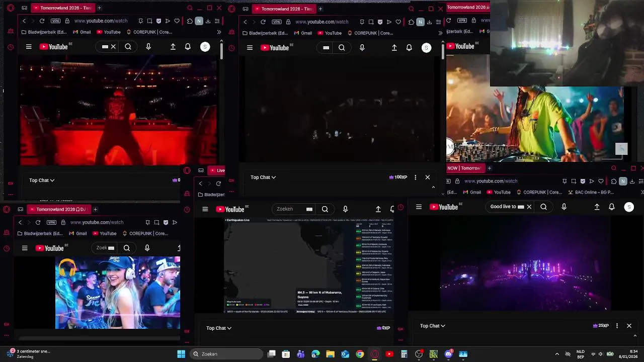Expand Top Chat dropdown under red-stage video

[x=42, y=180]
